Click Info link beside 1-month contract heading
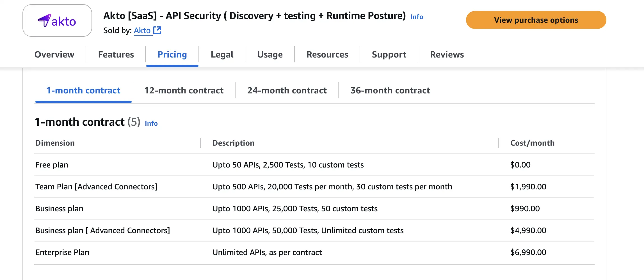644x280 pixels. 151,123
